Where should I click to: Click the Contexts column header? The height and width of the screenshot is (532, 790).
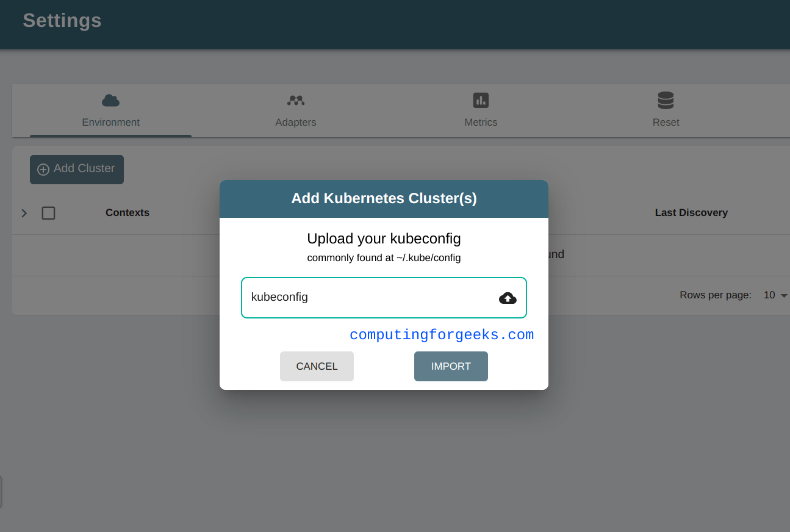(x=127, y=212)
